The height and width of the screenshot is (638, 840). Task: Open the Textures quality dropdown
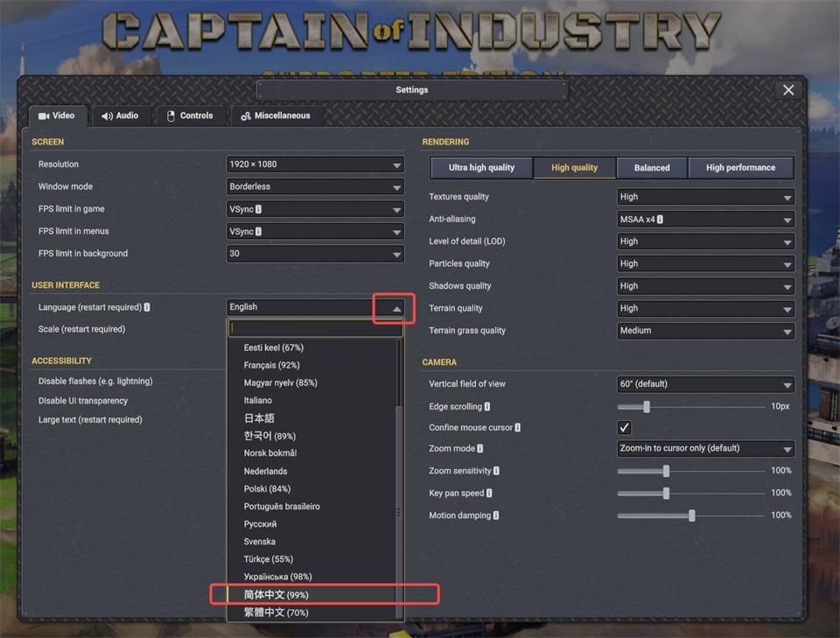coord(705,197)
